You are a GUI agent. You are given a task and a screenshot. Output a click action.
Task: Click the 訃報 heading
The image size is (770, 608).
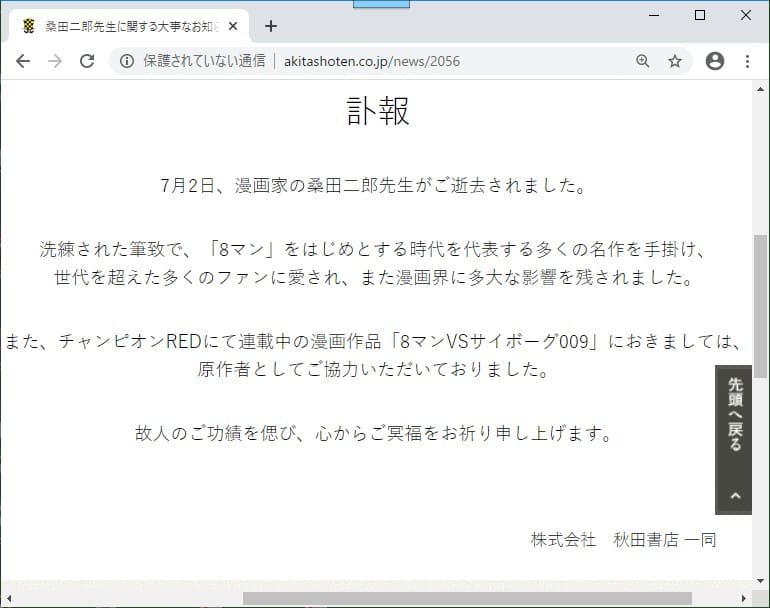click(x=378, y=111)
